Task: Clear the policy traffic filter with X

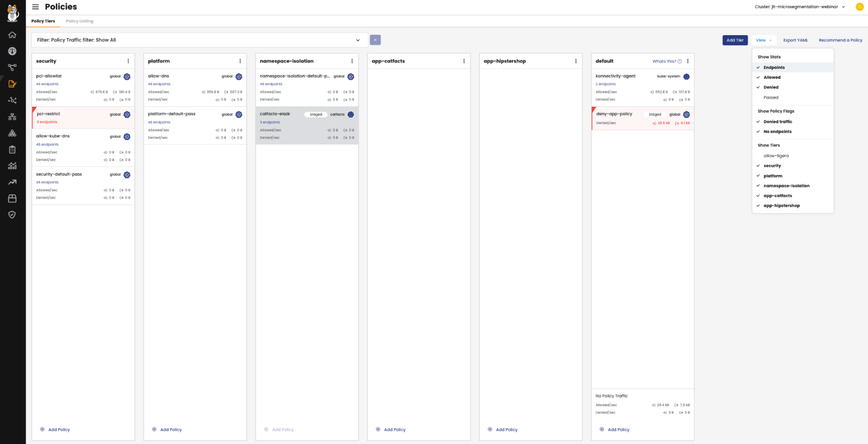Action: pyautogui.click(x=375, y=40)
